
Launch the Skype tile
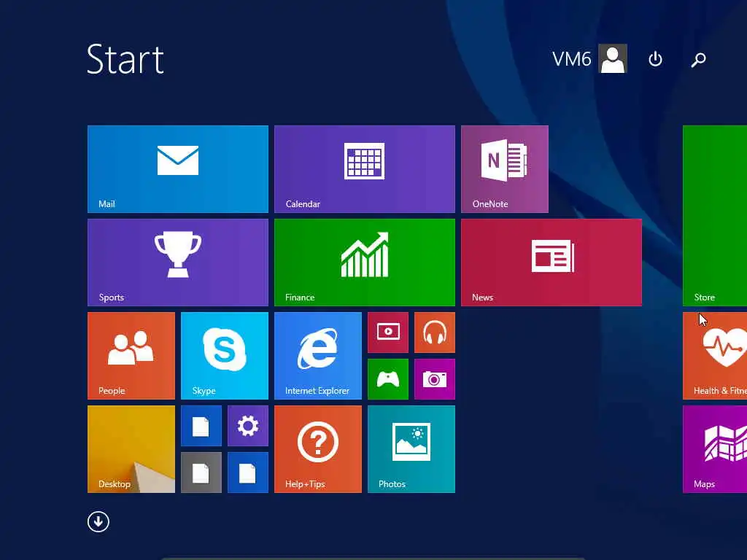click(225, 356)
